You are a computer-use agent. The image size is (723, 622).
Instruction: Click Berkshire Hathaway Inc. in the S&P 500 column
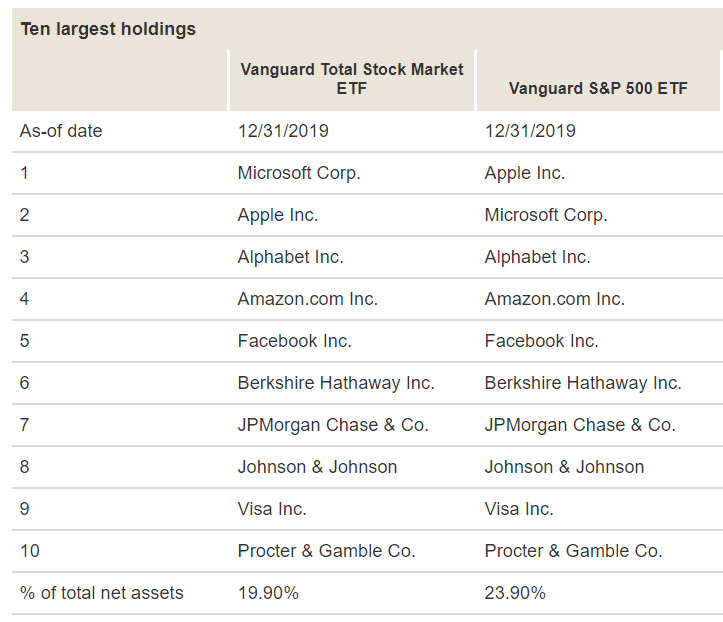coord(583,383)
